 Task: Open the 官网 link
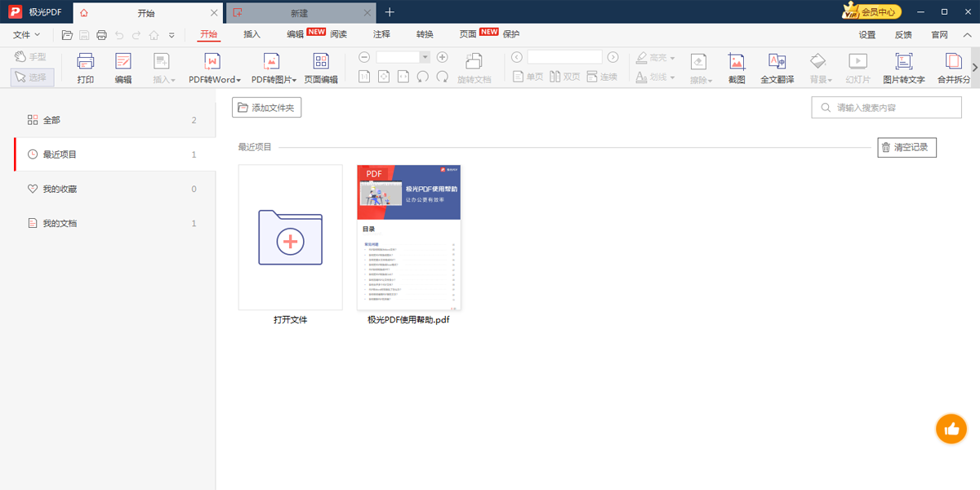coord(939,35)
